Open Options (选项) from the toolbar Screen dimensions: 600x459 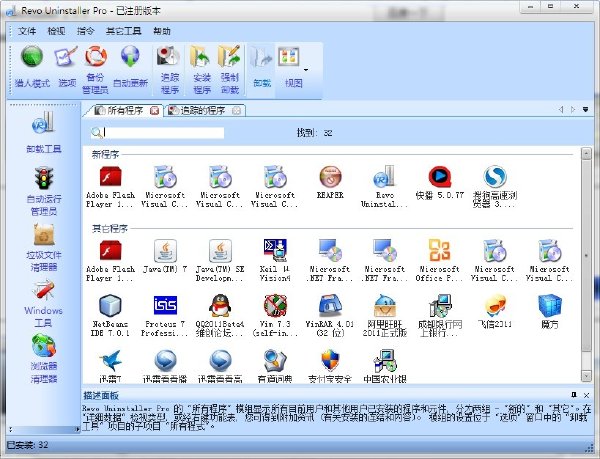67,67
